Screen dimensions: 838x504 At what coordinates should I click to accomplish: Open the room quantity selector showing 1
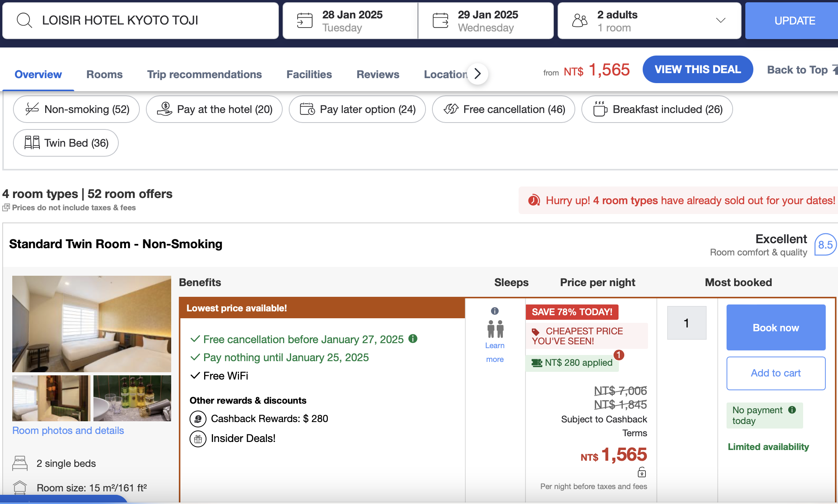(686, 323)
